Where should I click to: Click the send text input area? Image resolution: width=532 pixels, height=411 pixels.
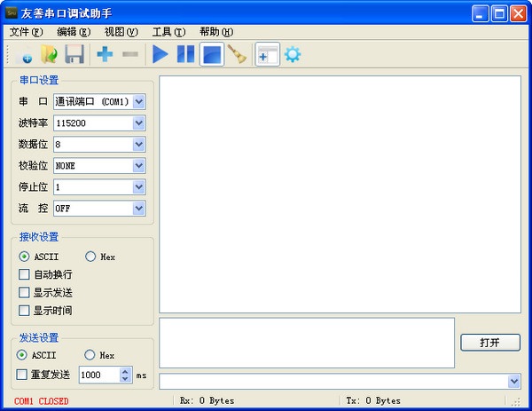point(307,342)
